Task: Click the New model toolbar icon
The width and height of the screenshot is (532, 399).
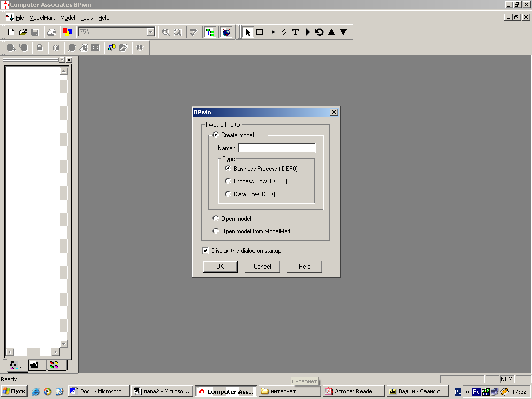Action: 11,32
